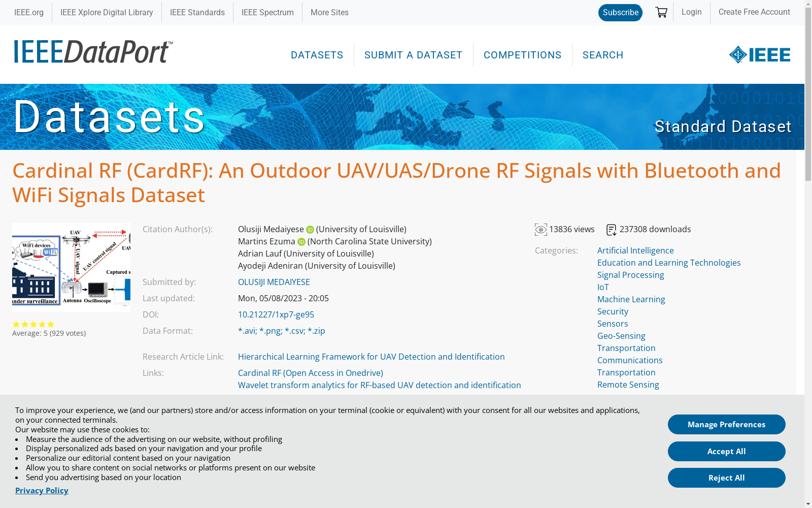The width and height of the screenshot is (812, 508).
Task: Select Signal Processing category
Action: coord(631,275)
